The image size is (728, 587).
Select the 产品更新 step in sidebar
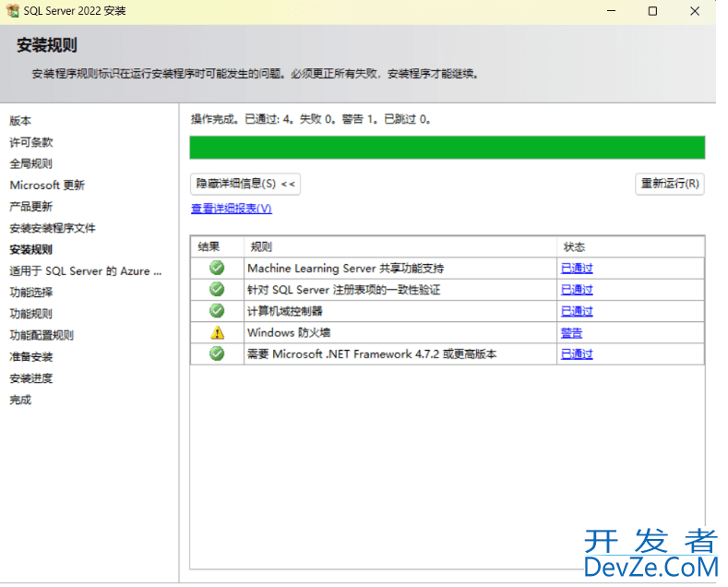pyautogui.click(x=31, y=207)
